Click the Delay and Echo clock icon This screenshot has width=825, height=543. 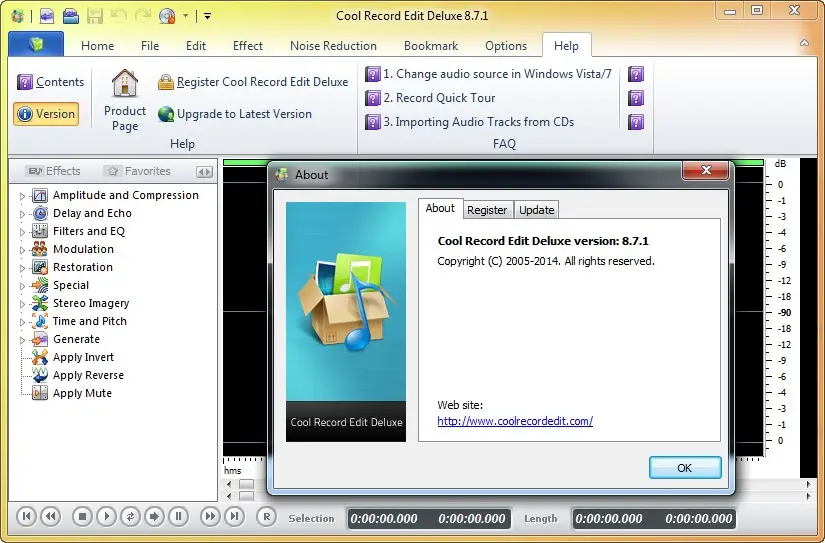39,213
